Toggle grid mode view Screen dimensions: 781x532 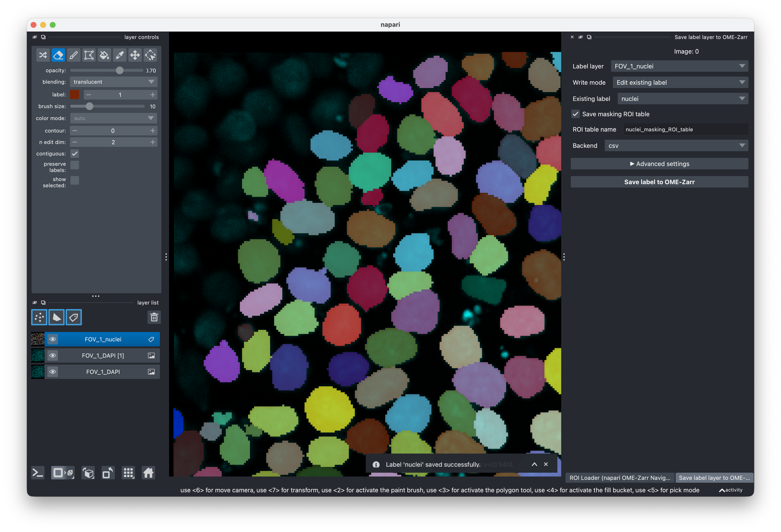point(128,473)
